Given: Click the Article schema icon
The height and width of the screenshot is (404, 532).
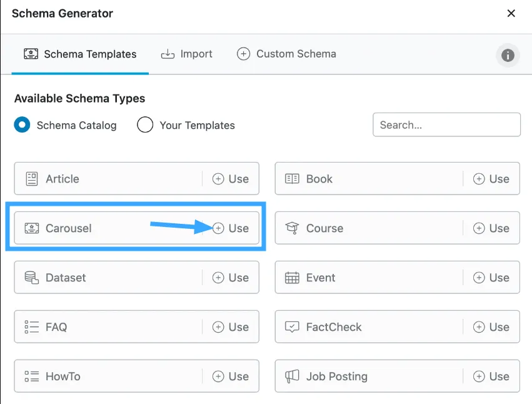Looking at the screenshot, I should point(31,179).
